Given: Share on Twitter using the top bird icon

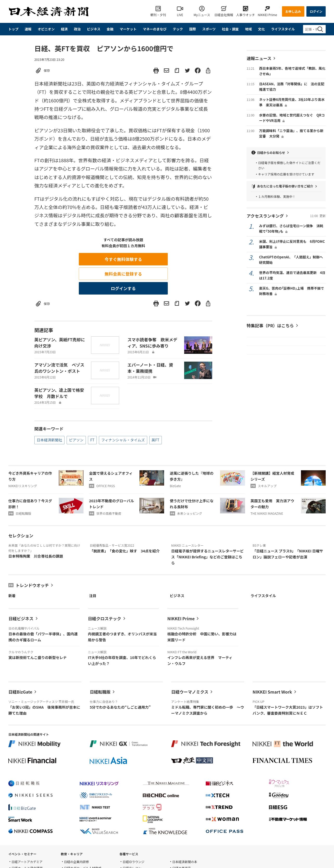Looking at the screenshot, I should click(x=187, y=70).
